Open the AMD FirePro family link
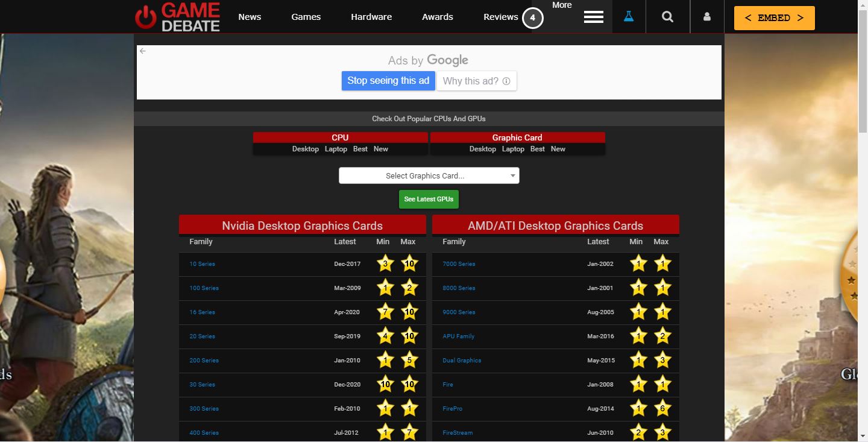Screen dimensions: 868x442 click(452, 409)
